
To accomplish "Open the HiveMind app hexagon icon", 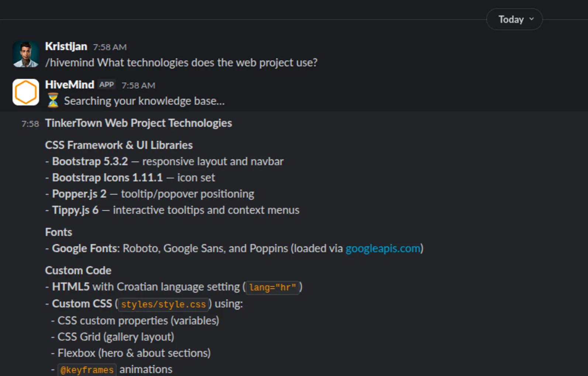I will point(26,92).
